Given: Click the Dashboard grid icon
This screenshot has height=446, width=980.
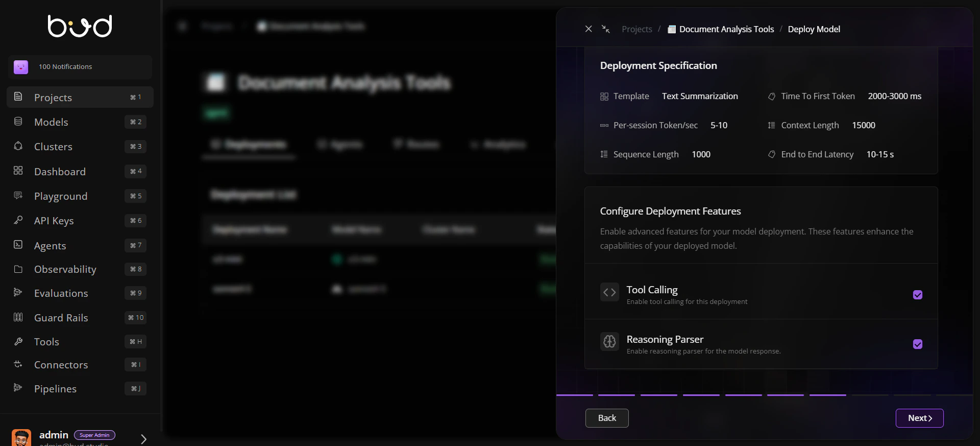Looking at the screenshot, I should coord(18,171).
